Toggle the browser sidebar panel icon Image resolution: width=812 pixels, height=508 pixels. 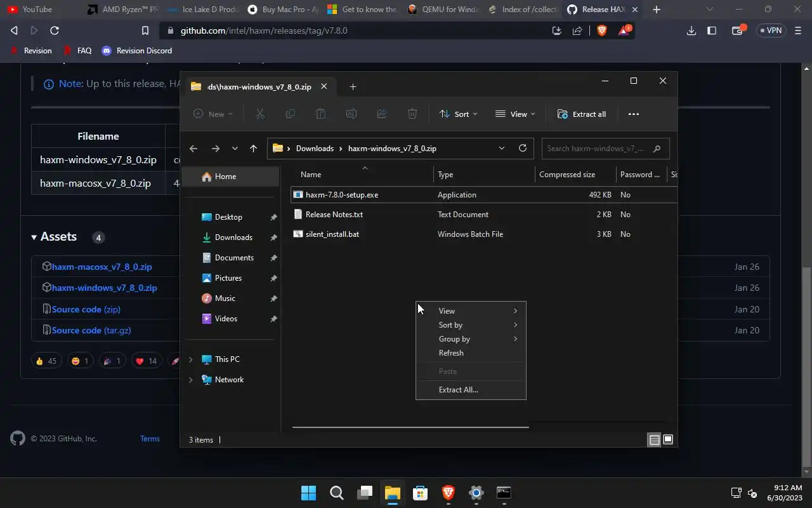[x=712, y=30]
